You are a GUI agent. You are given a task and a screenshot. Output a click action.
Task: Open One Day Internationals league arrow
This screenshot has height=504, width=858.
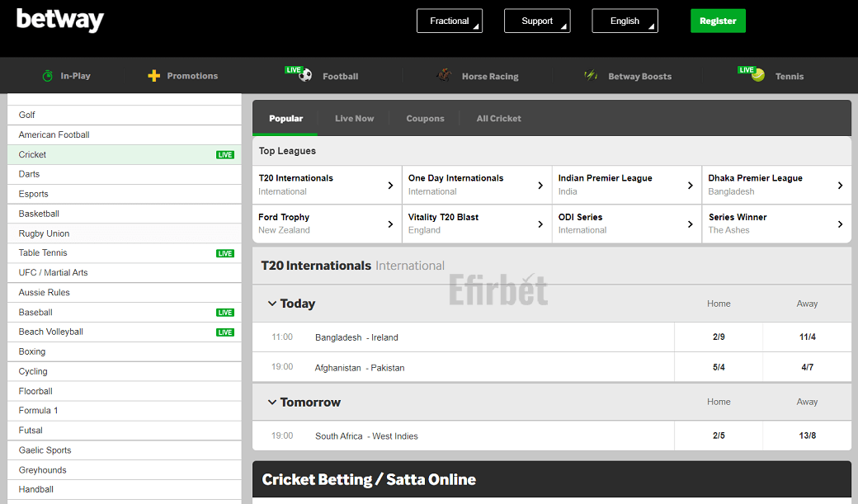click(x=540, y=186)
